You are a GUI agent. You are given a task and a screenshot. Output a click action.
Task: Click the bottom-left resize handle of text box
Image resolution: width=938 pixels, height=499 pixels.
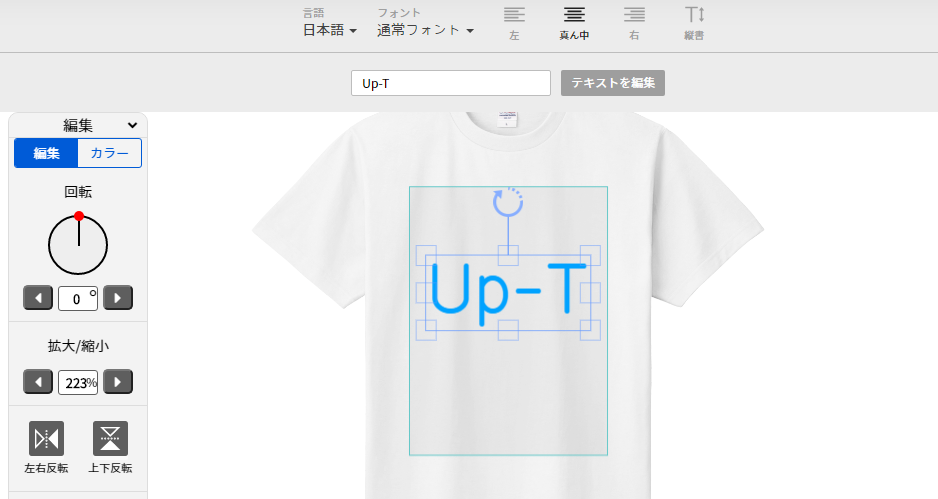[x=426, y=330]
